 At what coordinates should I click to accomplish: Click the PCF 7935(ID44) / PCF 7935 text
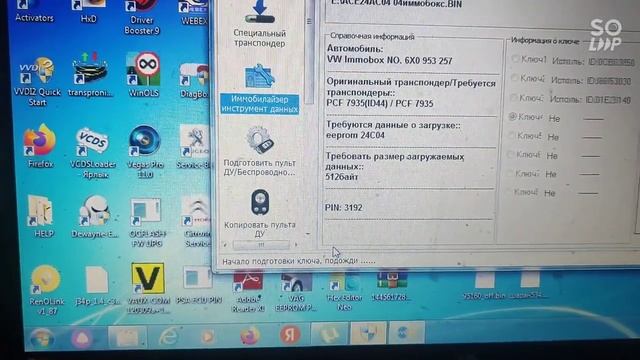pos(380,103)
